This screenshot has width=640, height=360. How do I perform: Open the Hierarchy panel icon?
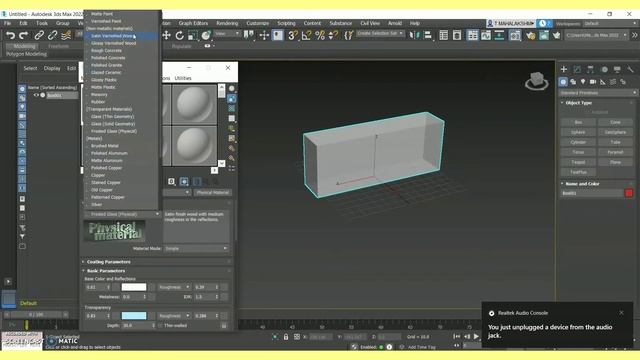590,69
